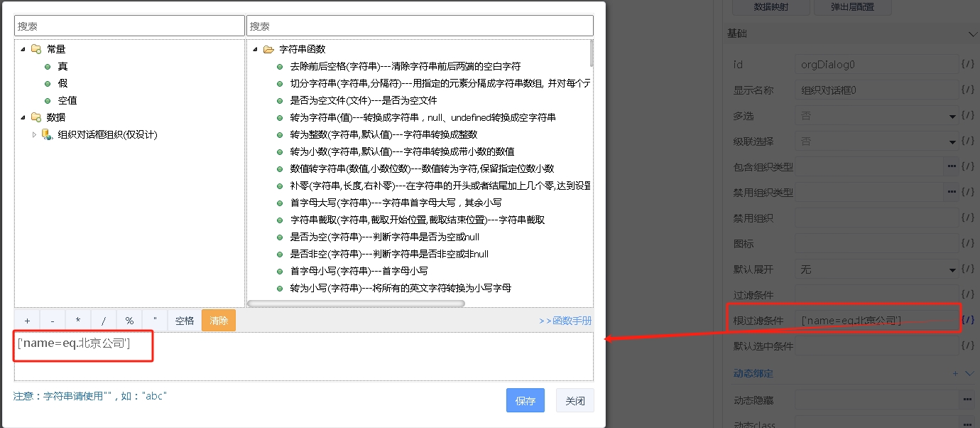The height and width of the screenshot is (428, 980).
Task: Click the ellipsis button for 禁用组织类型
Action: tap(952, 193)
